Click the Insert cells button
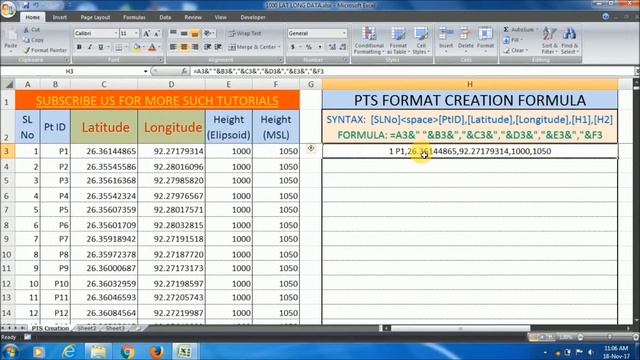The width and height of the screenshot is (640, 360). pos(446,40)
